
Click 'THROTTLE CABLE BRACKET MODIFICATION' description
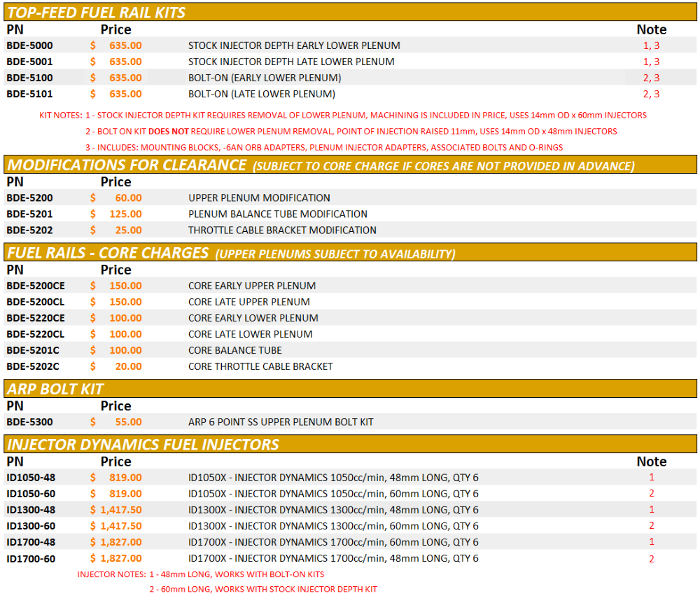(282, 230)
